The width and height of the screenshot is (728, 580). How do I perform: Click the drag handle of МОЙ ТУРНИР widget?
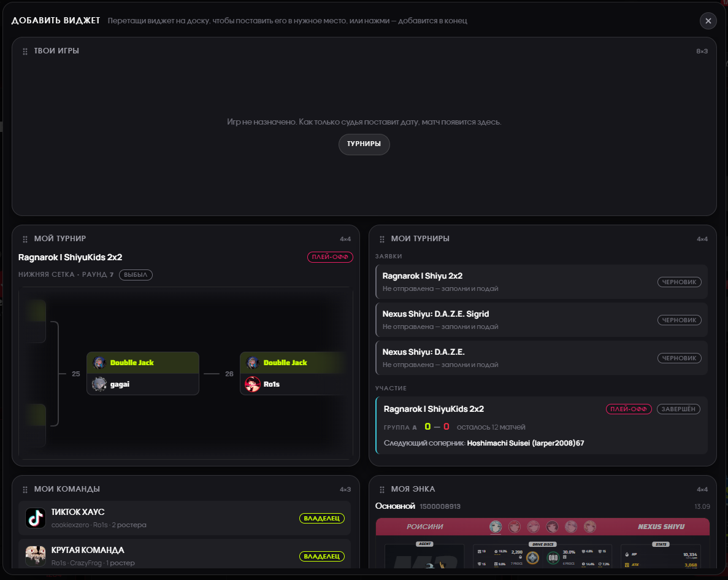(x=25, y=239)
